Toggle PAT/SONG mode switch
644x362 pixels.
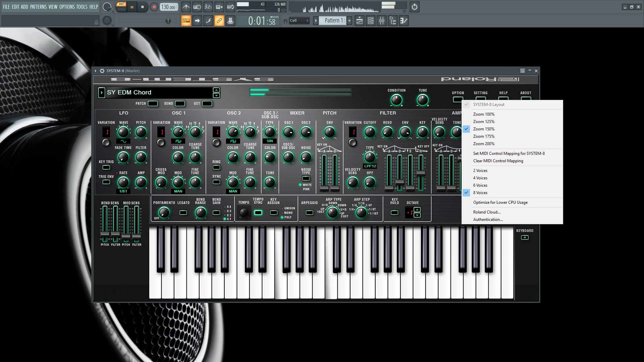[x=121, y=7]
